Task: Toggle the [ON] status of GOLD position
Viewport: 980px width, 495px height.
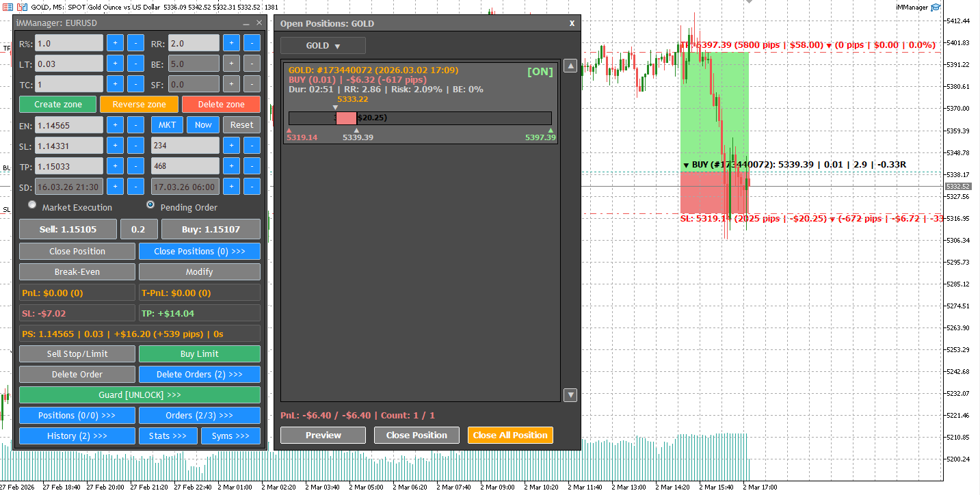Action: coord(540,72)
